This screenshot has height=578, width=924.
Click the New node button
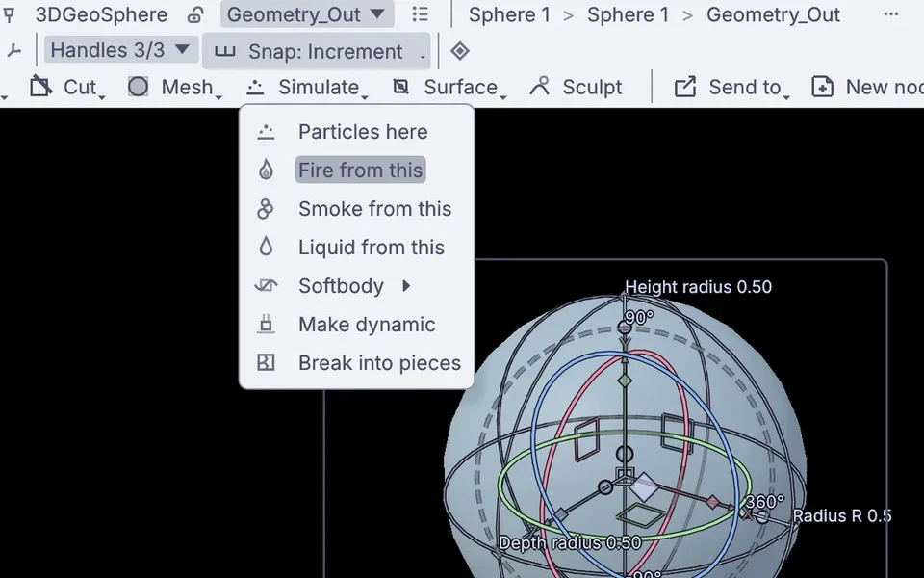[x=867, y=88]
